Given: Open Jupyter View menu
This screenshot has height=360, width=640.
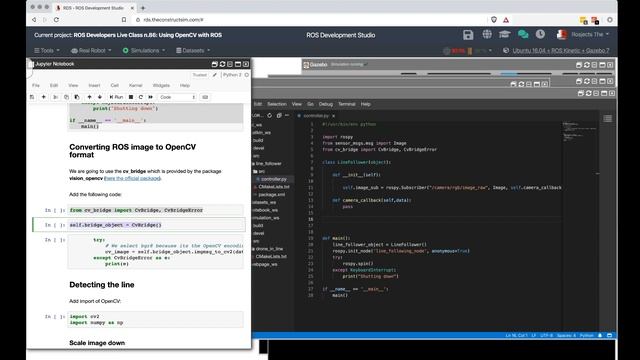Looking at the screenshot, I should (x=73, y=85).
